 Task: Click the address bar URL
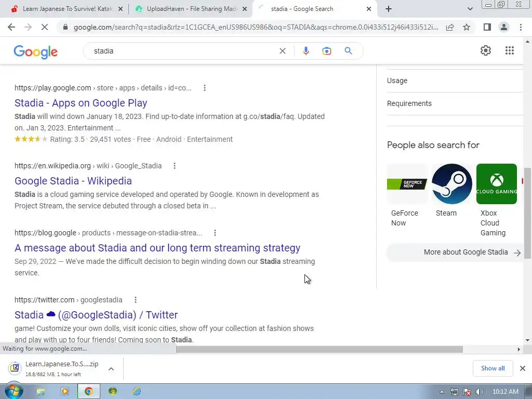(256, 27)
